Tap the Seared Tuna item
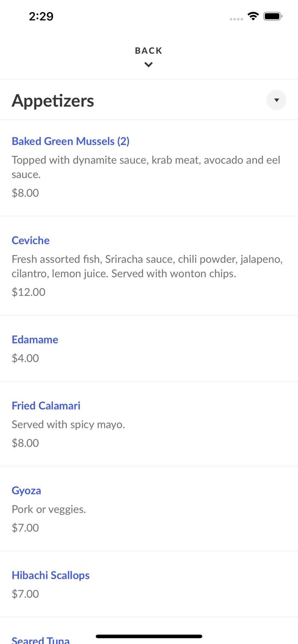 click(x=41, y=640)
